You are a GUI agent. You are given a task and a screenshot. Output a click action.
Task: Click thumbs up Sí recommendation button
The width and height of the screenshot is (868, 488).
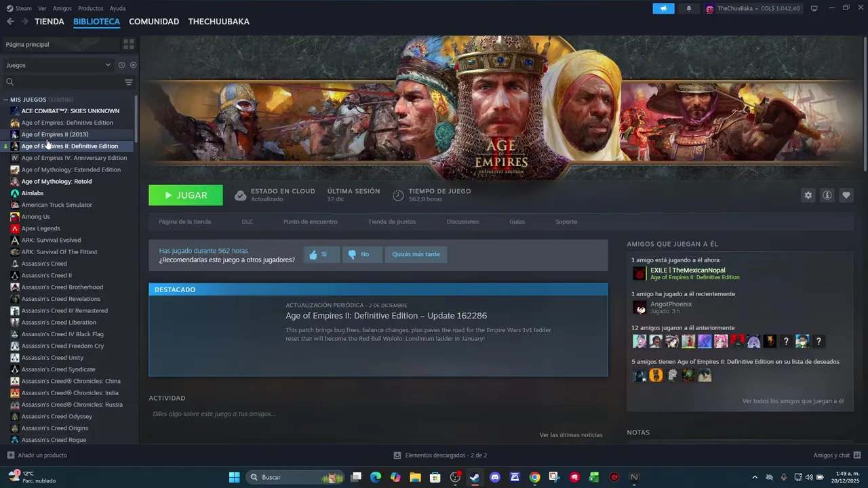(321, 254)
